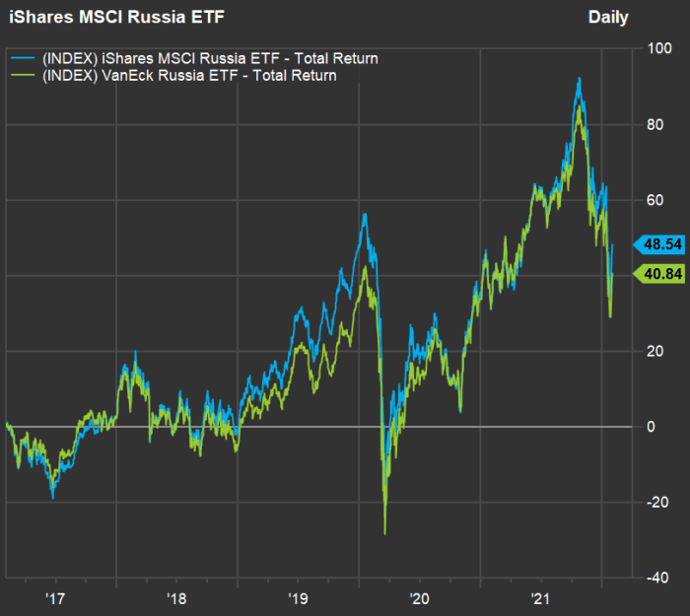Click the '19 year label on x-axis
690x616 pixels.
click(x=298, y=597)
